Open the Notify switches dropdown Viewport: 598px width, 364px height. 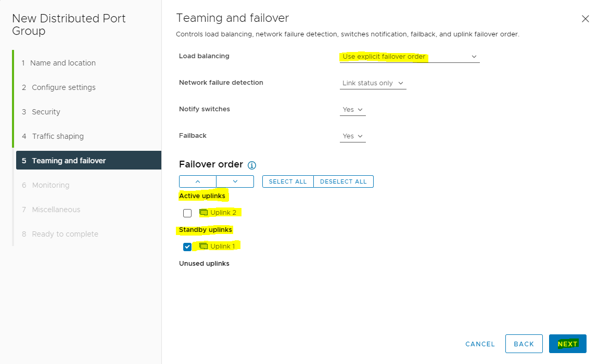[353, 110]
